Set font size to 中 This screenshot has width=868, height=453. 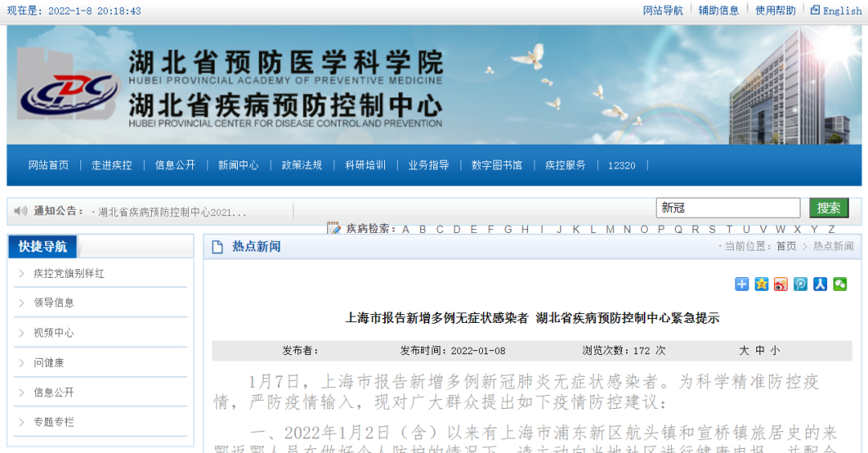[x=760, y=351]
